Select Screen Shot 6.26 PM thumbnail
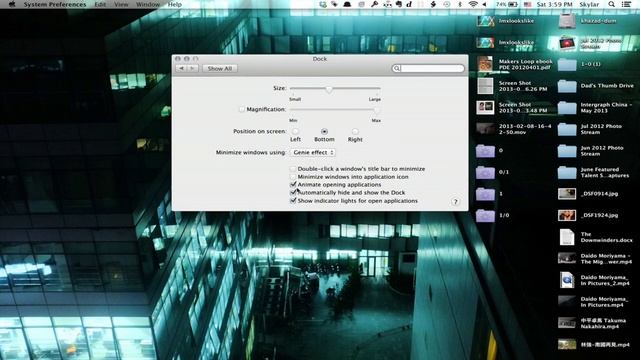Image resolution: width=640 pixels, height=360 pixels. [x=485, y=86]
